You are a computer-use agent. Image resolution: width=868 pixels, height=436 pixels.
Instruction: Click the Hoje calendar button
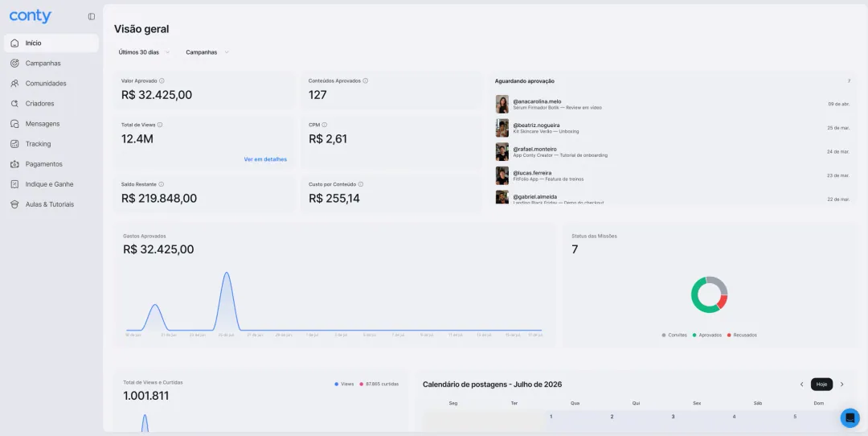[821, 385]
